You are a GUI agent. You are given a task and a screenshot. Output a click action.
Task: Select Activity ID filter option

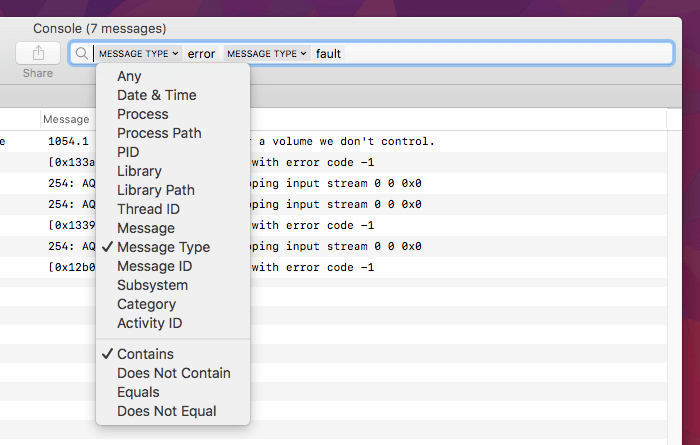pos(173,323)
